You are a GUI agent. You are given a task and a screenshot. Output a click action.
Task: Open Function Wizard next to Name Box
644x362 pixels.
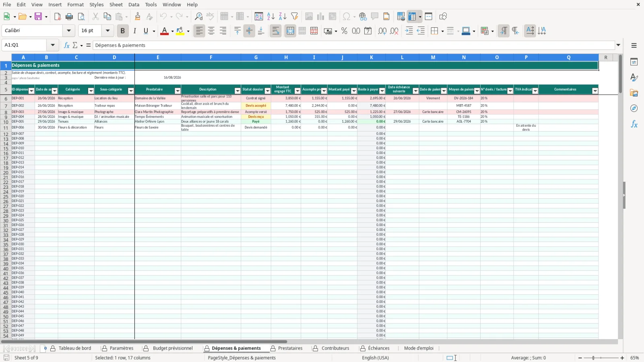67,45
